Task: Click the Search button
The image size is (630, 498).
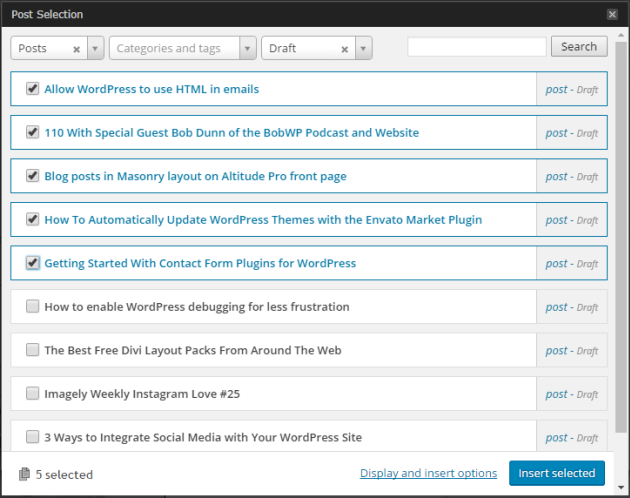Action: click(579, 47)
